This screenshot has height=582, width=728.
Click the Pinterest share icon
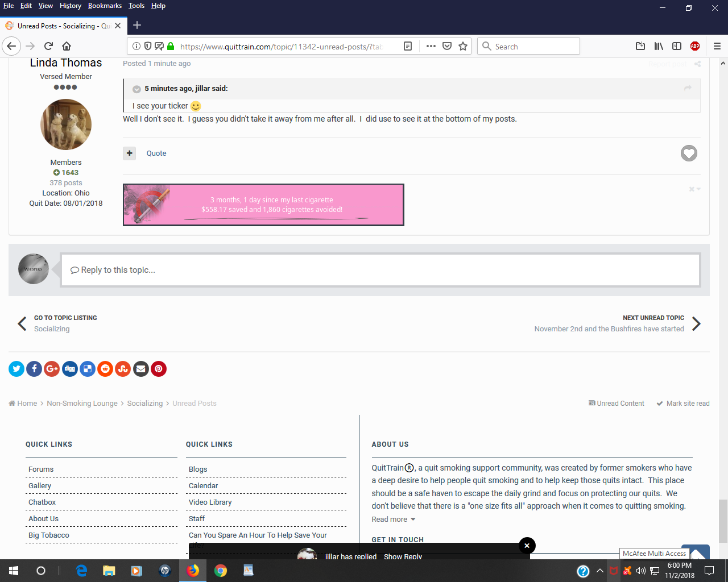tap(159, 369)
